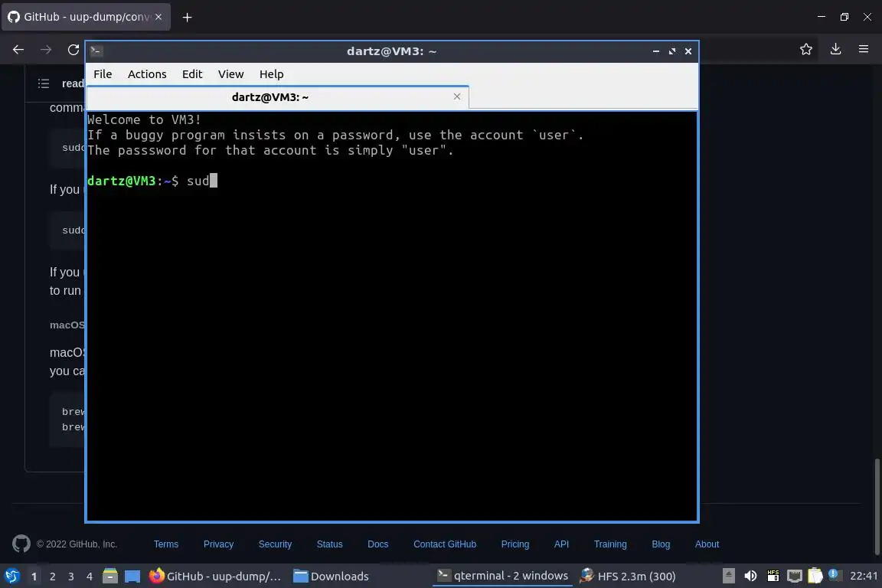This screenshot has height=588, width=882.
Task: Open the Edit menu in qterminal
Action: tap(192, 74)
